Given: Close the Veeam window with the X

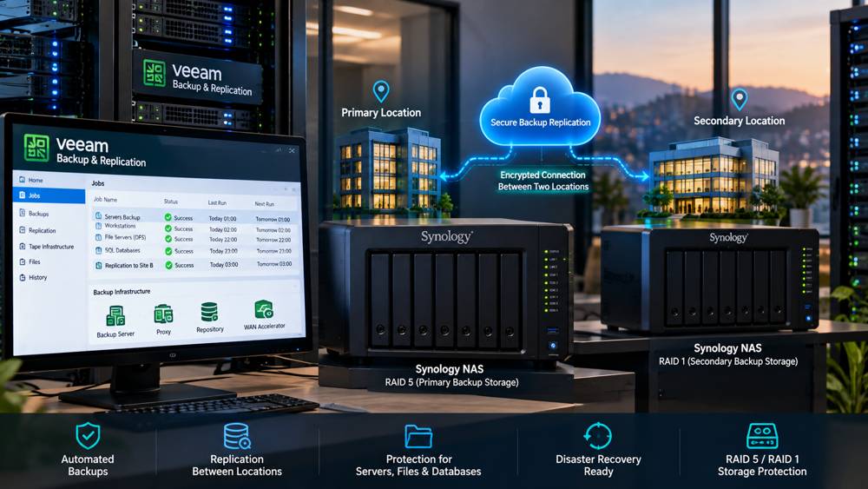Looking at the screenshot, I should tap(292, 150).
